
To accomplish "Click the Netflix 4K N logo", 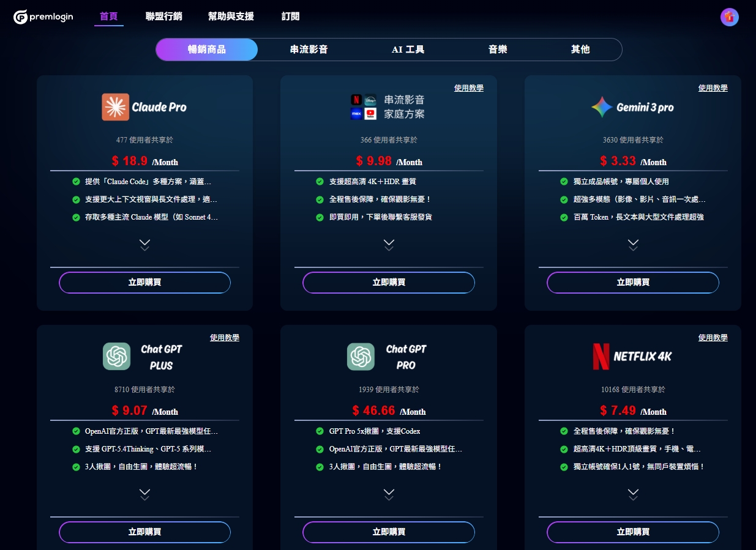I will [601, 356].
